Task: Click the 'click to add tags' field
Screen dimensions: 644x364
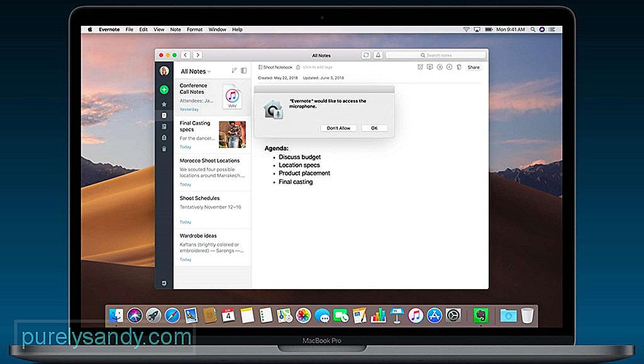Action: point(318,67)
